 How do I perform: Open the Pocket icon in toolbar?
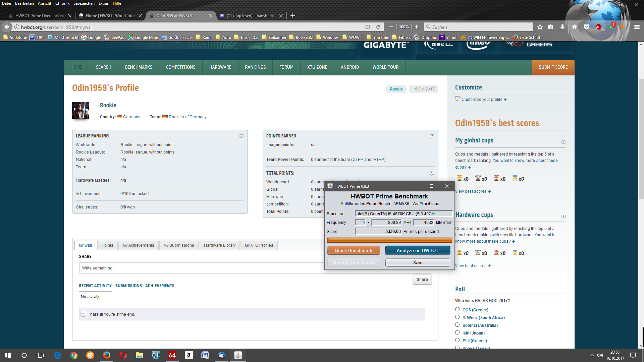(x=587, y=27)
